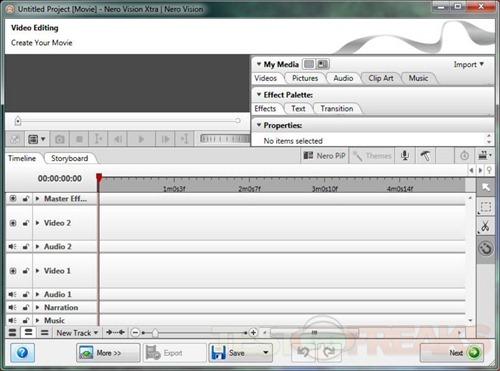Expand the Audio 2 track

click(x=37, y=246)
